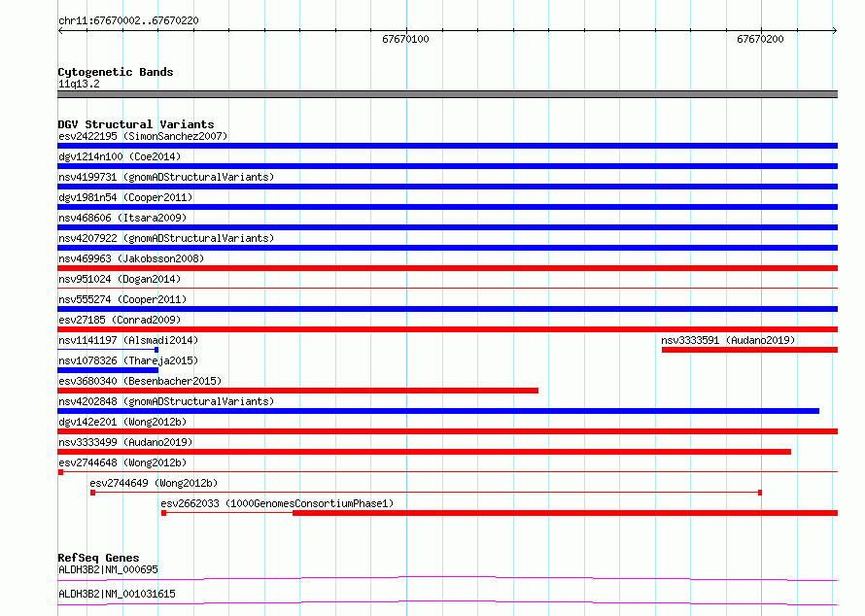Screen dimensions: 865x616
Task: Open nsv3333591 (Audano2019) label
Action: [728, 340]
